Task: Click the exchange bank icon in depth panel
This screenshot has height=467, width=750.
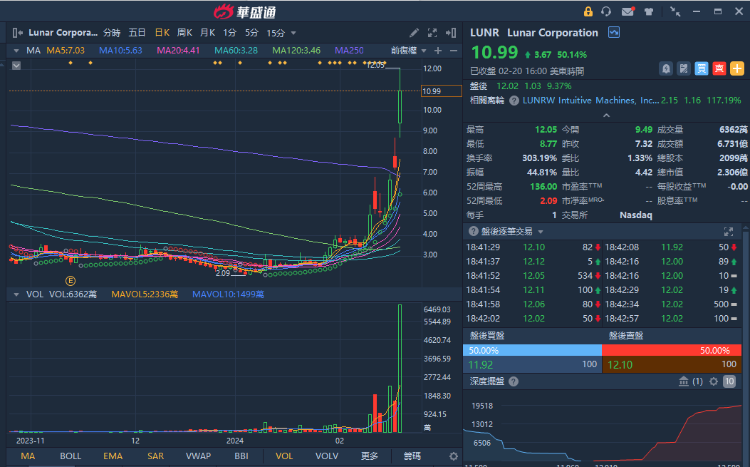Action: pyautogui.click(x=684, y=381)
